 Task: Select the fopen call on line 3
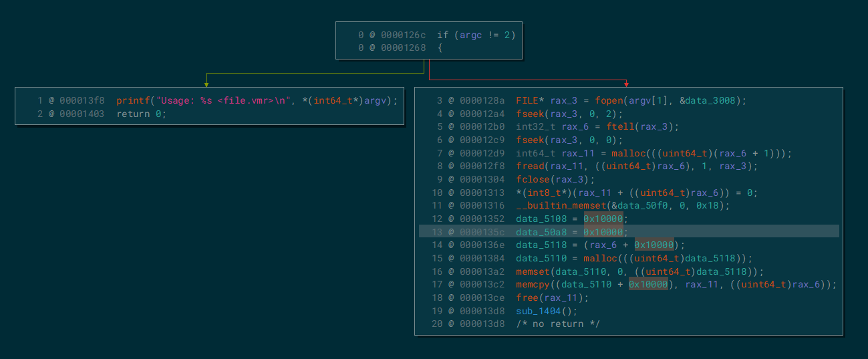click(x=631, y=101)
